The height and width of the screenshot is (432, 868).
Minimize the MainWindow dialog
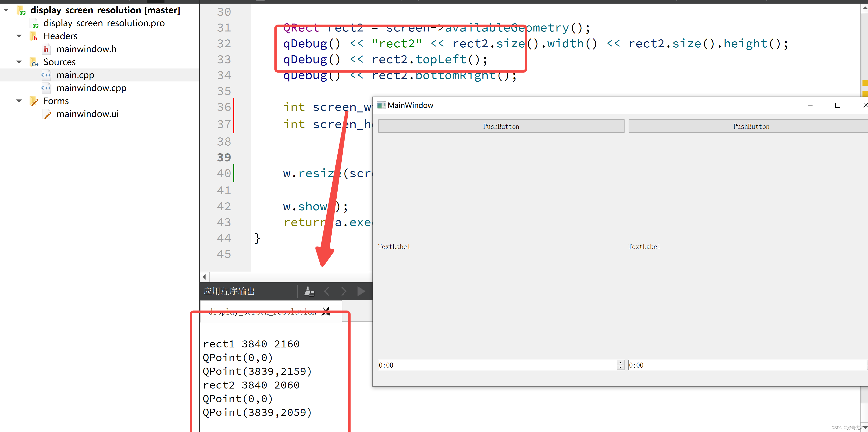click(810, 105)
